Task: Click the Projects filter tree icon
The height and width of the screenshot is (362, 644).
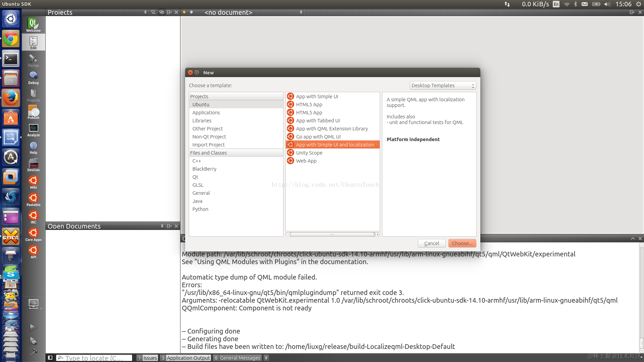Action: point(153,12)
